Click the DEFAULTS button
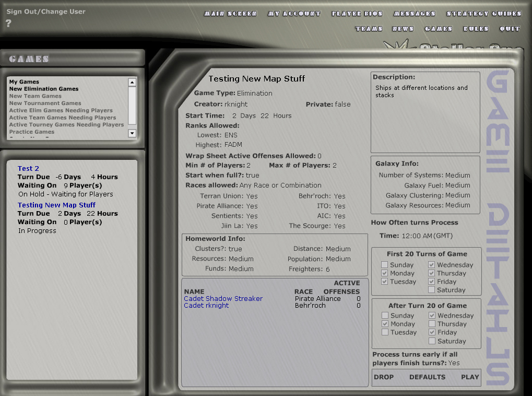This screenshot has height=396, width=532. 427,377
